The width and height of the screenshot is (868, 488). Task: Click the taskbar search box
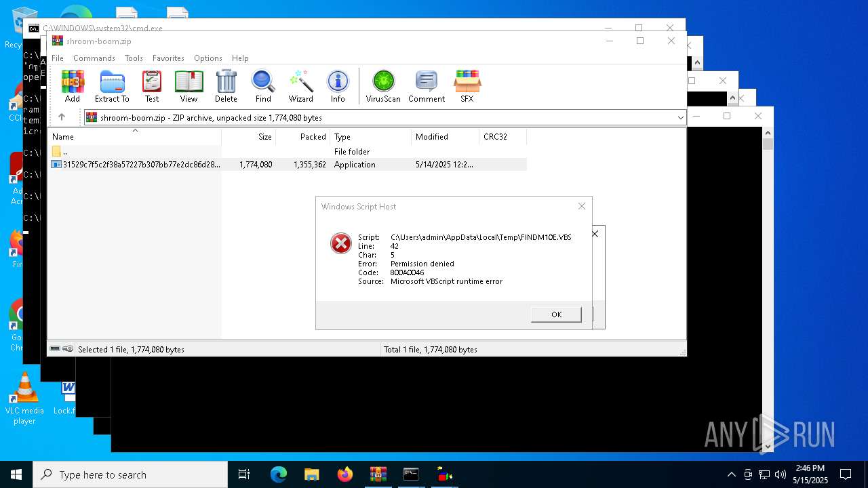[130, 474]
